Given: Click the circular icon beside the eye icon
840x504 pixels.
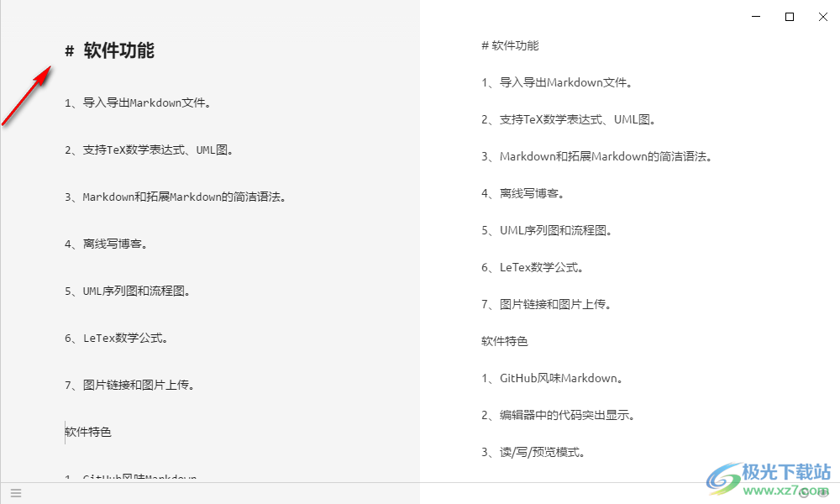Looking at the screenshot, I should (804, 493).
